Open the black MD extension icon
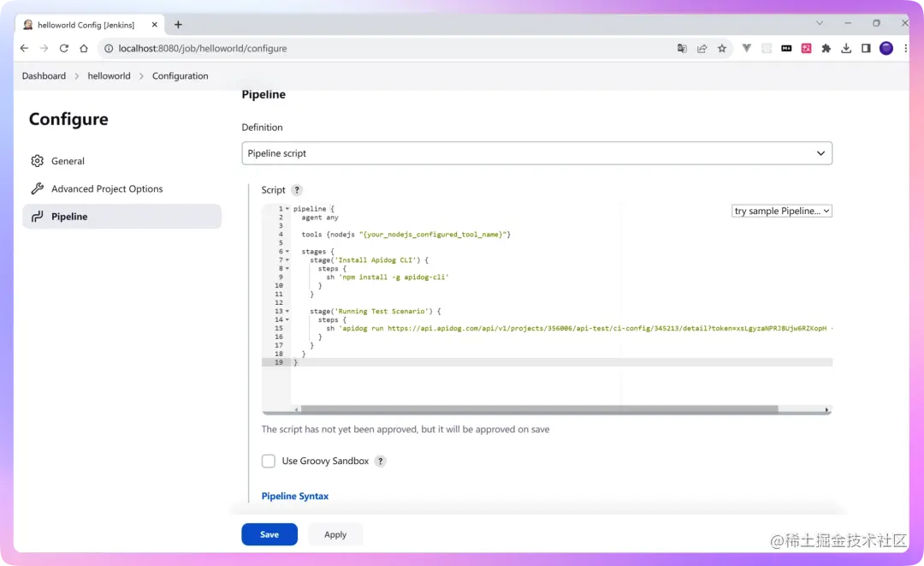924x566 pixels. (x=786, y=48)
